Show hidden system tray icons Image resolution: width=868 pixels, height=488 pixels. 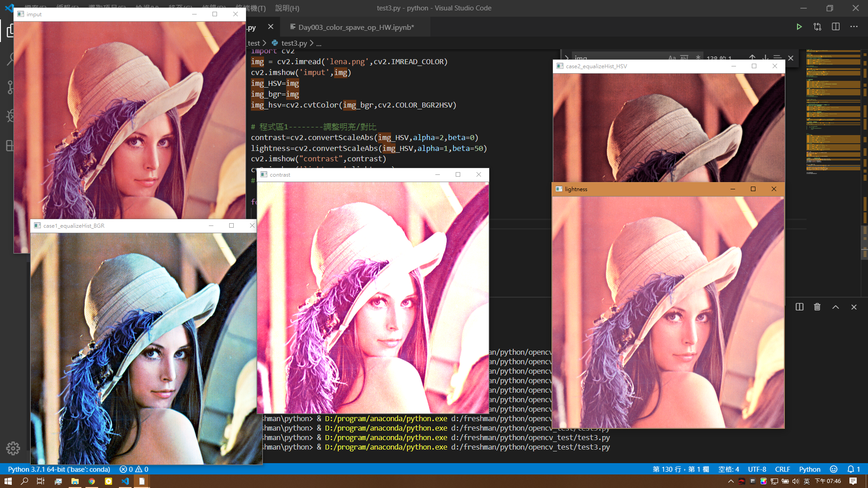[731, 481]
